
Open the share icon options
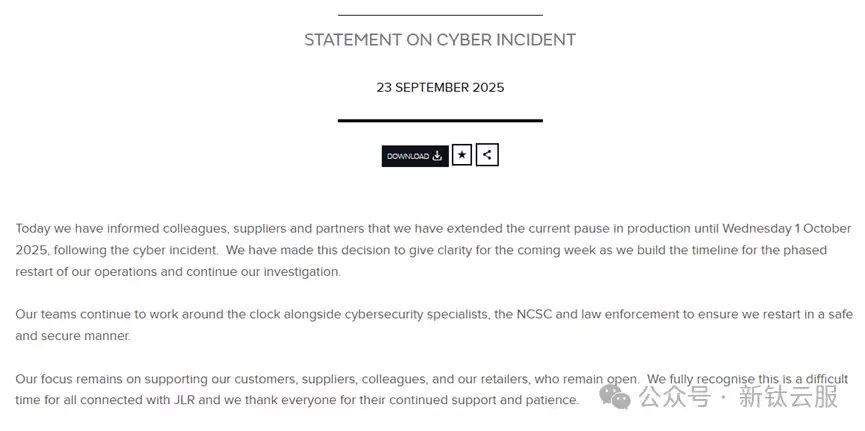coord(487,155)
